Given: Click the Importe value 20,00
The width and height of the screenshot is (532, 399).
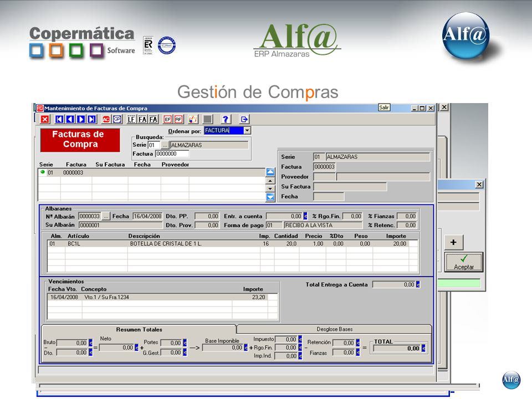Looking at the screenshot, I should 400,244.
